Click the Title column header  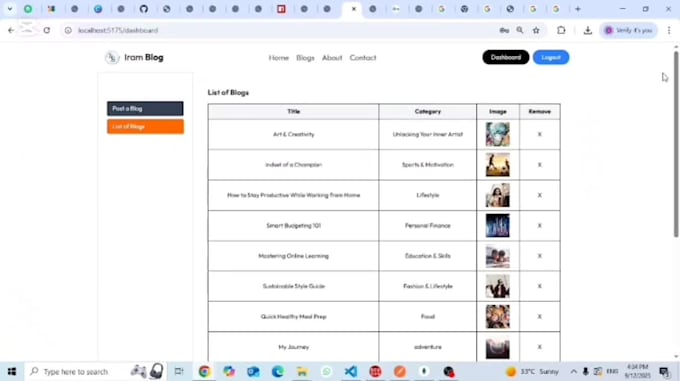click(x=293, y=111)
